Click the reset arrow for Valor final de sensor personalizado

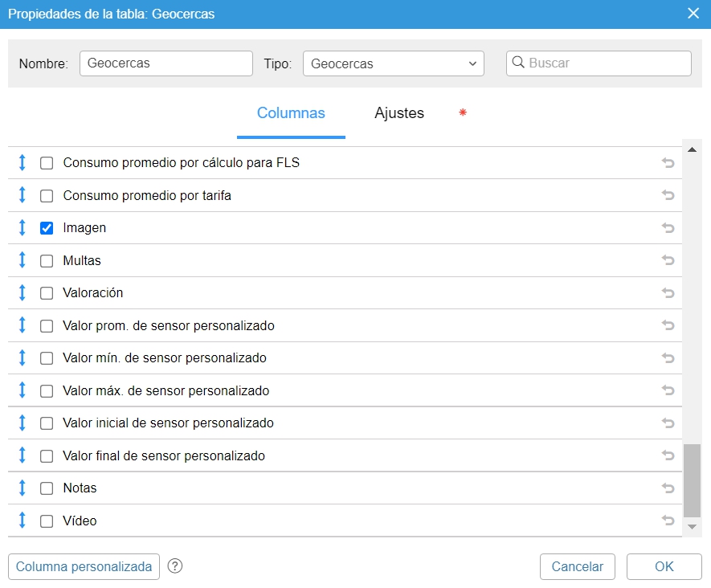(668, 455)
